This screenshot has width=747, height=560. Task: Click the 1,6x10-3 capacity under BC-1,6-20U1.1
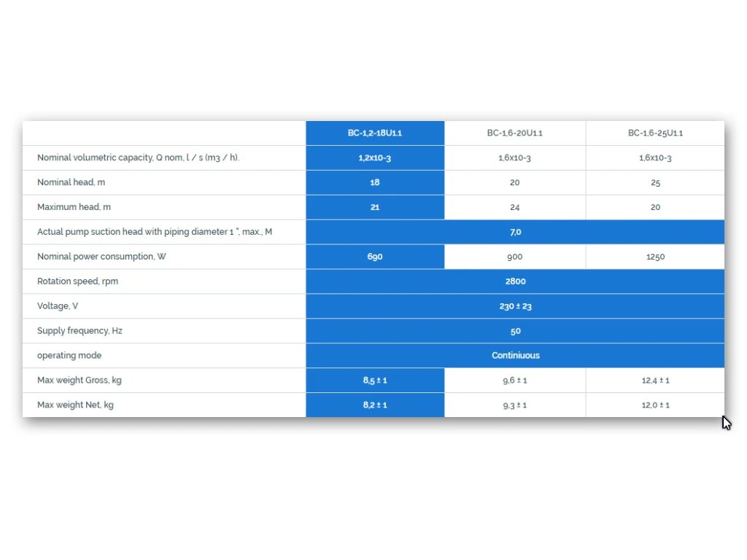coord(514,157)
